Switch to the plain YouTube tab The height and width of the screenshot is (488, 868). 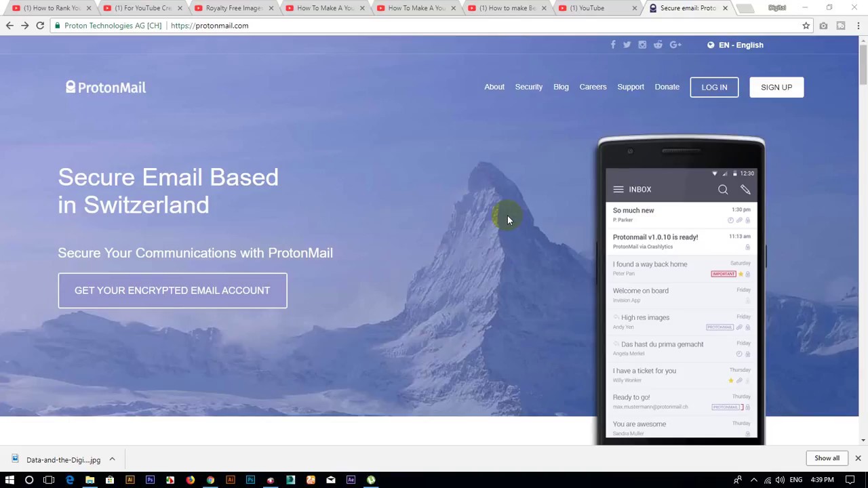pyautogui.click(x=596, y=8)
